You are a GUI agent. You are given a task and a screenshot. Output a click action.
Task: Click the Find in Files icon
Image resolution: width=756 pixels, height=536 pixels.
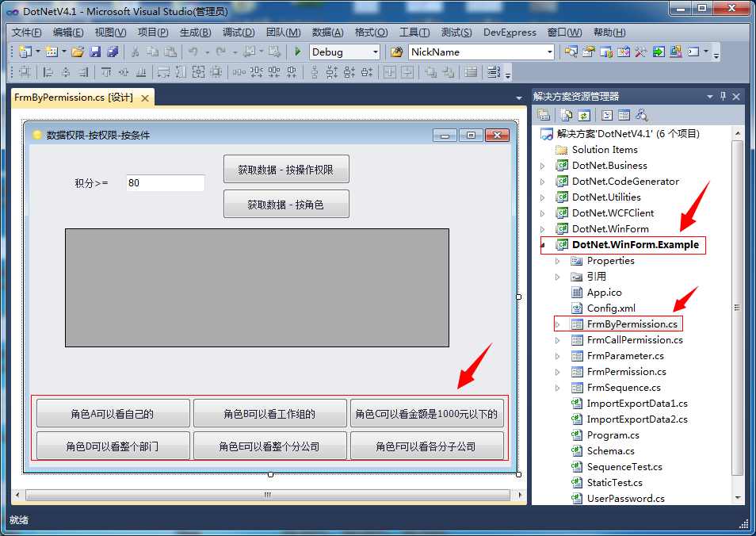396,52
